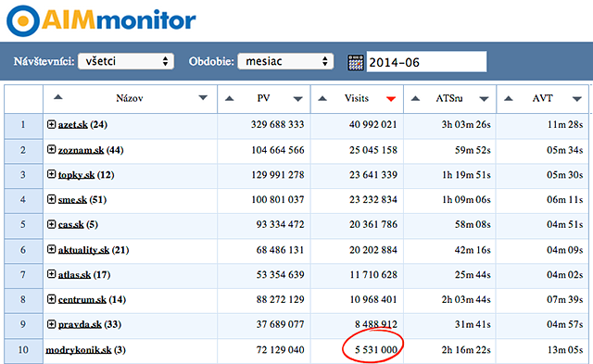Expand the centrum.sk group
593x364 pixels.
[x=52, y=299]
